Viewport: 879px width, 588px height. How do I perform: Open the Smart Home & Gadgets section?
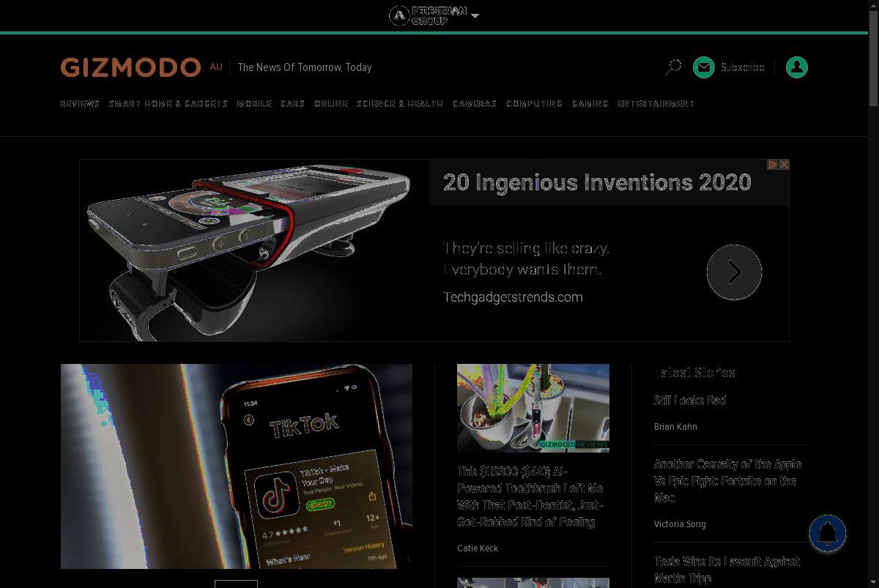168,104
